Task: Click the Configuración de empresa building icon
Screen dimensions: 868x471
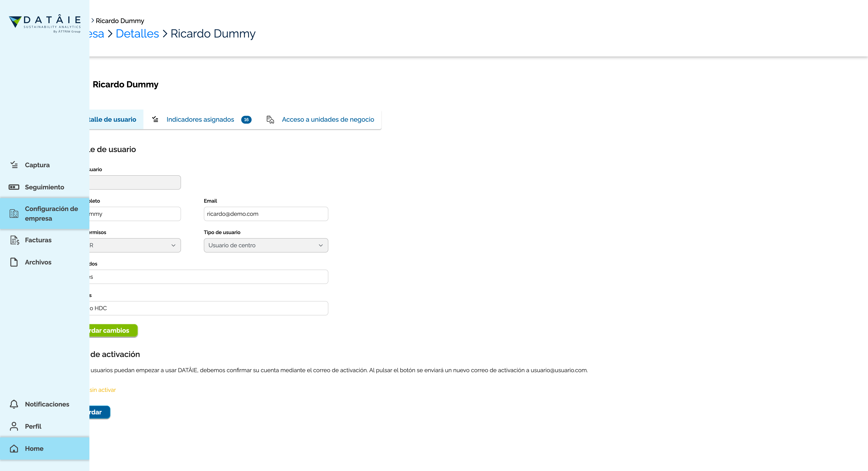Action: tap(14, 214)
